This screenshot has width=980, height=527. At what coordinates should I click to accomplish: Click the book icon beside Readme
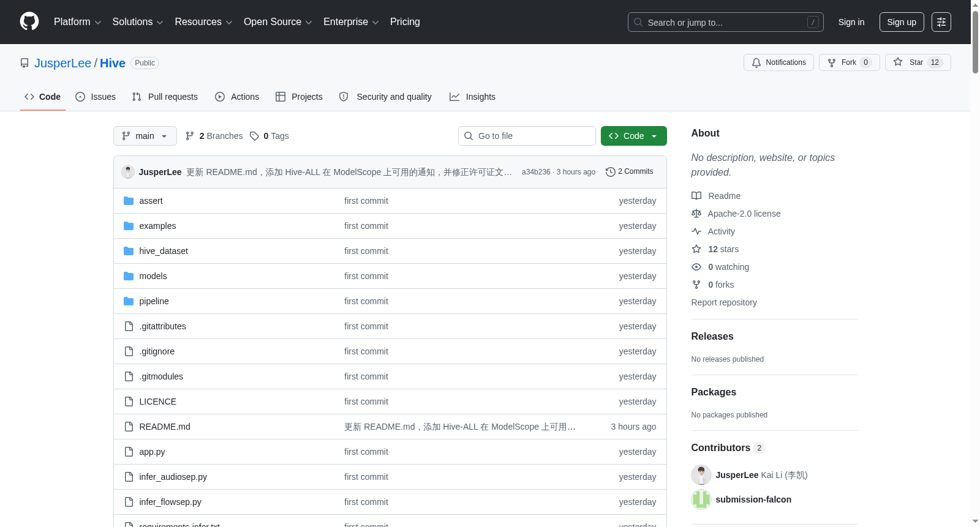[x=696, y=196]
